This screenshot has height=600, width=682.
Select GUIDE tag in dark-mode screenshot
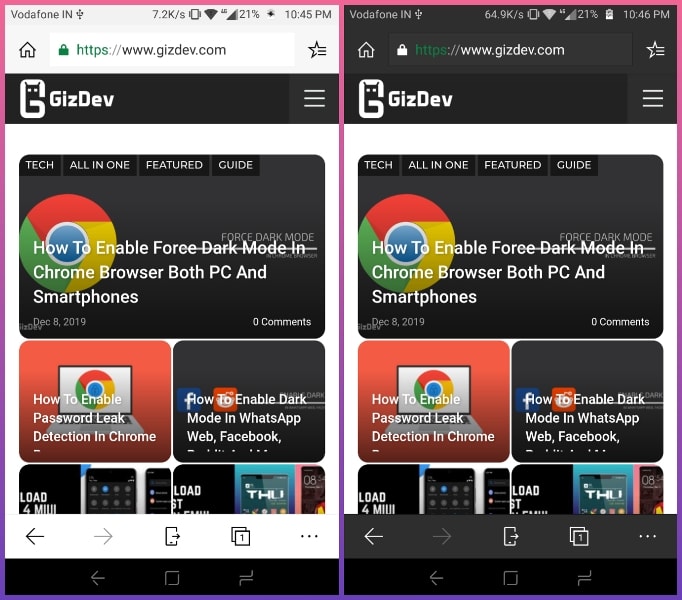tap(574, 165)
